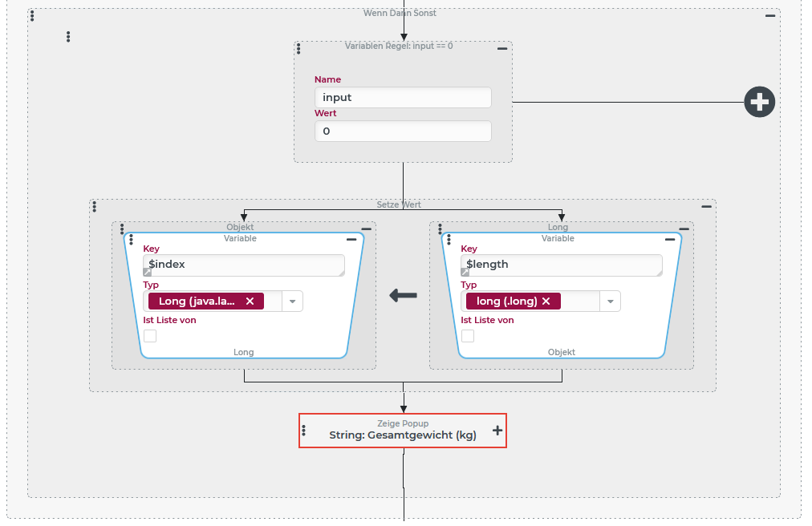Remove the long (.long) type tag
The image size is (812, 526).
(x=546, y=301)
